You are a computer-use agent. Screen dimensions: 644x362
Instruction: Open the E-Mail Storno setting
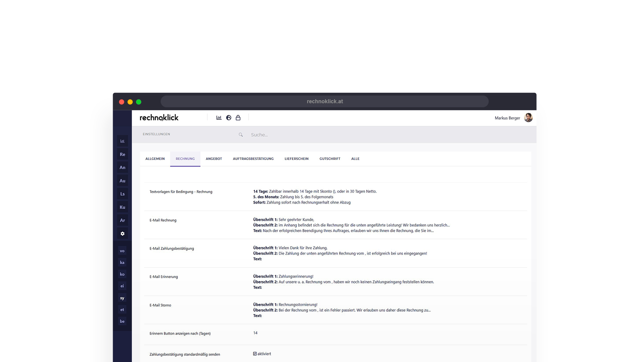[335, 310]
